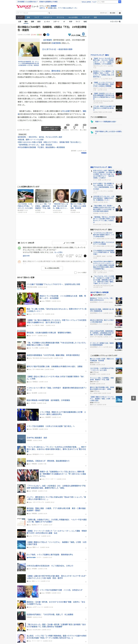The width and height of the screenshot is (138, 644).
Task: Click the 学びがある graduation cap reaction
Action: tap(66, 128)
